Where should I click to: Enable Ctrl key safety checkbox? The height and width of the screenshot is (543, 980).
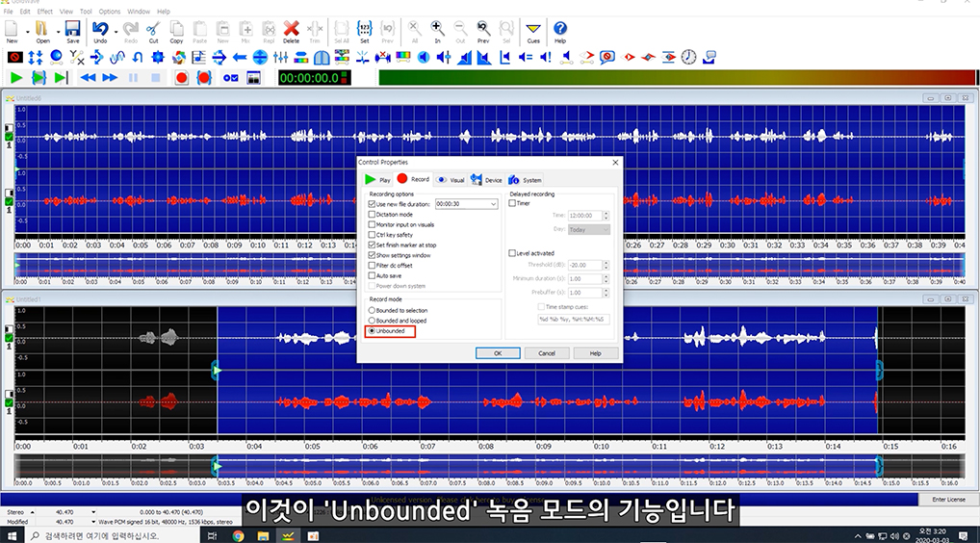click(x=372, y=235)
